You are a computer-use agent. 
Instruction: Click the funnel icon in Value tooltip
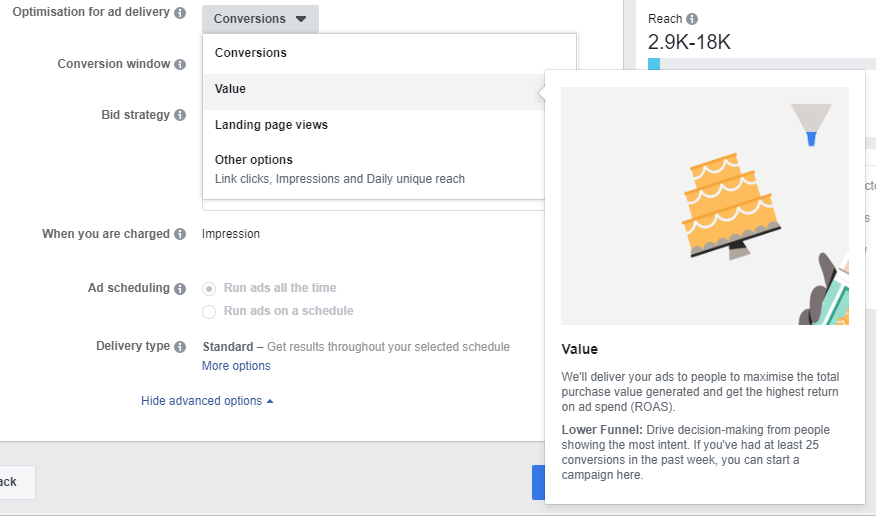[811, 124]
